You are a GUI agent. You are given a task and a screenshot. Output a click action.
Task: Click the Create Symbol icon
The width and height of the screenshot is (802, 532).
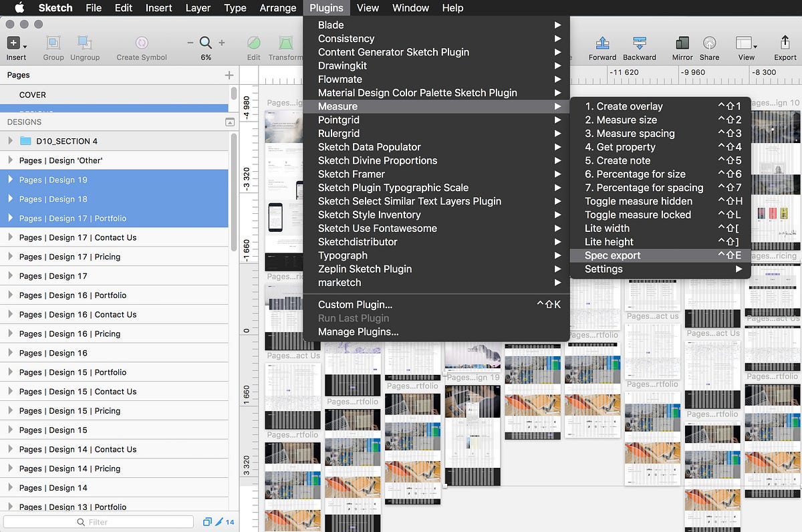tap(142, 43)
